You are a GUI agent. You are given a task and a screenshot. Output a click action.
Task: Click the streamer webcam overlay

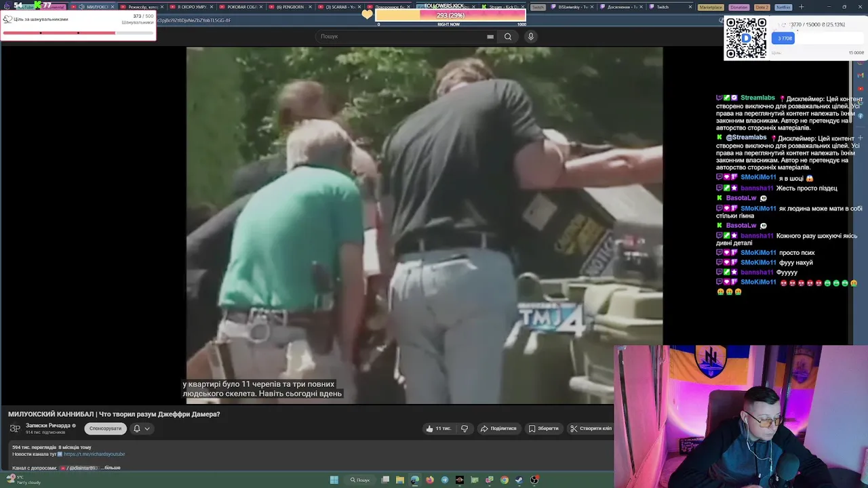[741, 416]
